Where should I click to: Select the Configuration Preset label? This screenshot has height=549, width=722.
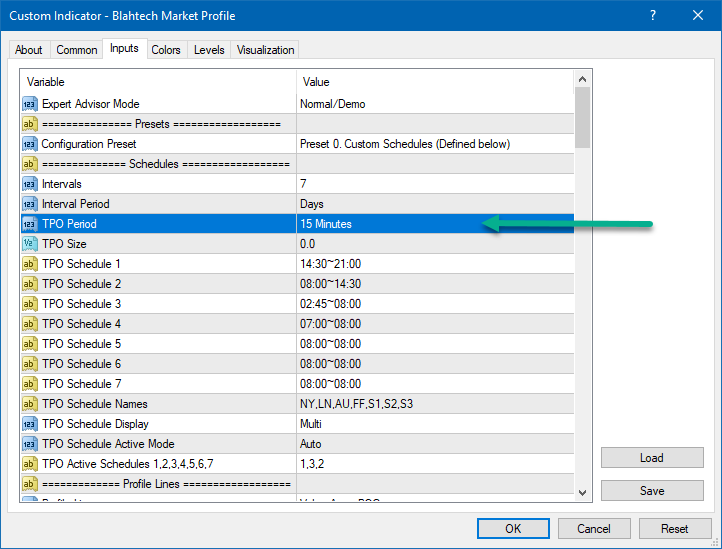tap(89, 144)
